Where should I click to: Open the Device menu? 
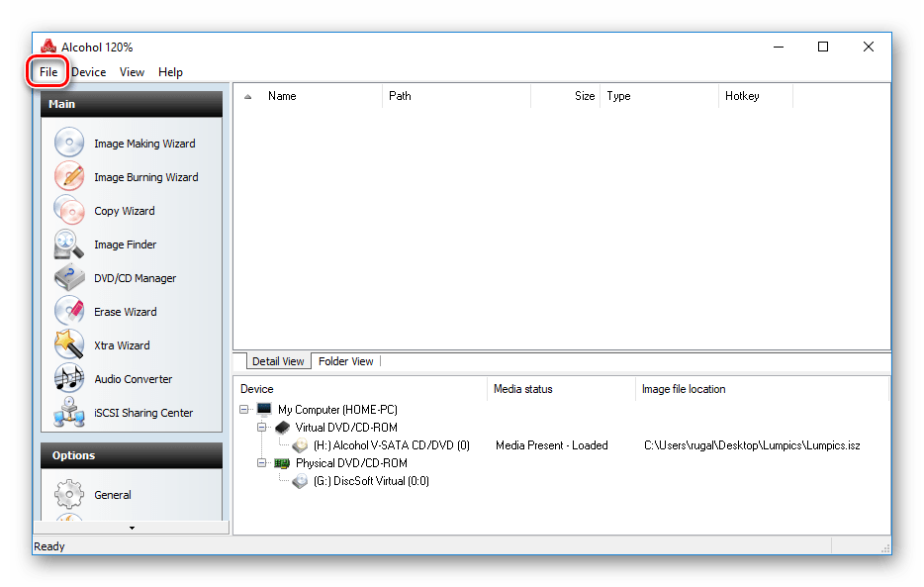coord(89,72)
